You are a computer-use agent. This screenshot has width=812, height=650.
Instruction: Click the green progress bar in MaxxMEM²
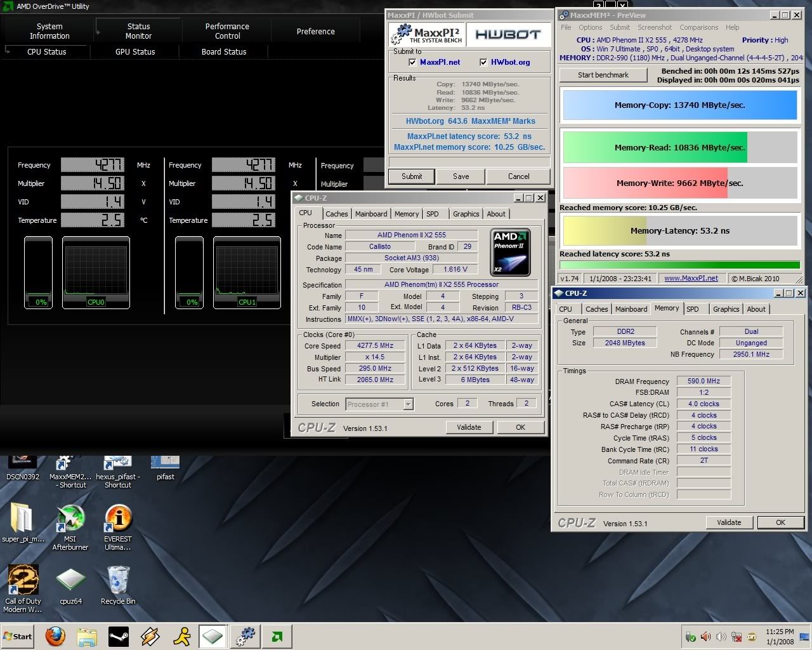(x=679, y=265)
